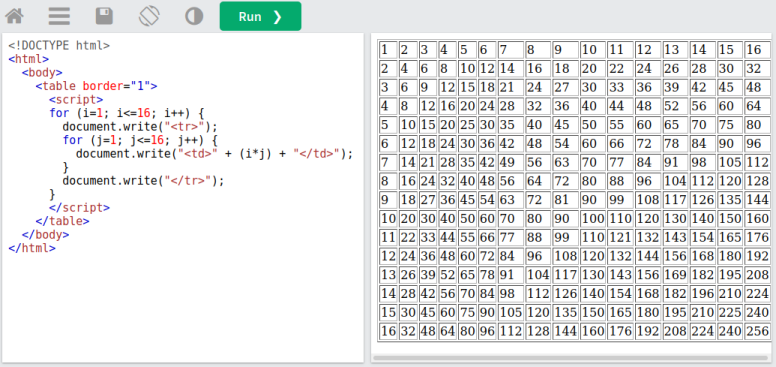This screenshot has height=367, width=776.
Task: Click the result cell showing 256
Action: click(757, 331)
